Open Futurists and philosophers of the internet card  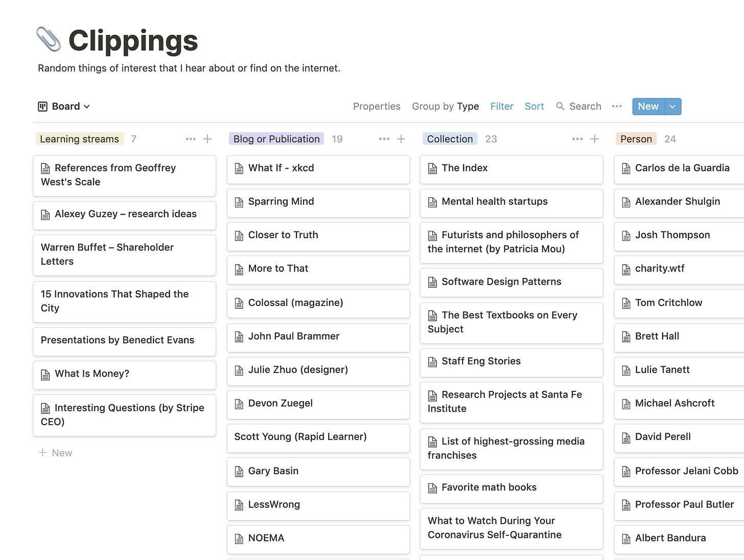(511, 243)
